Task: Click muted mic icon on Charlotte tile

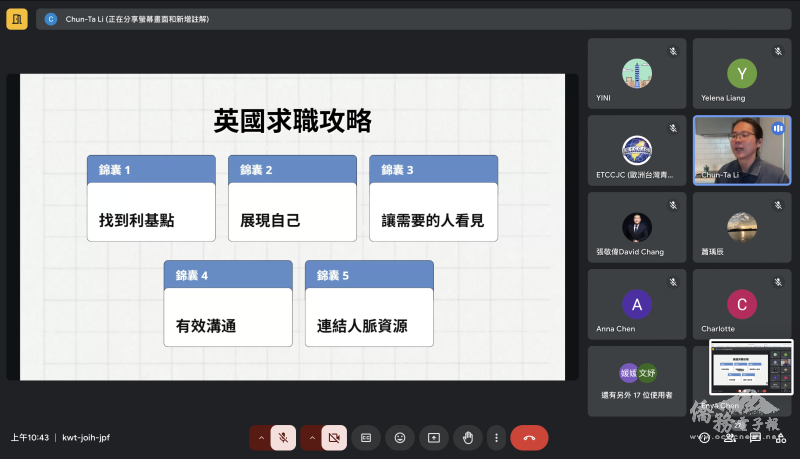Action: [x=778, y=282]
